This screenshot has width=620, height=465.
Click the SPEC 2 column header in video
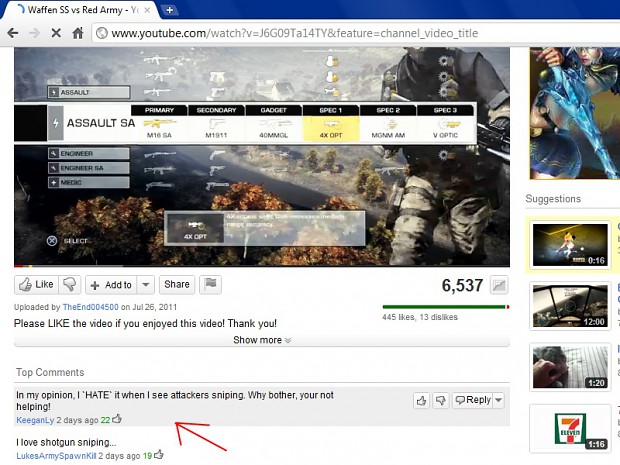(388, 110)
